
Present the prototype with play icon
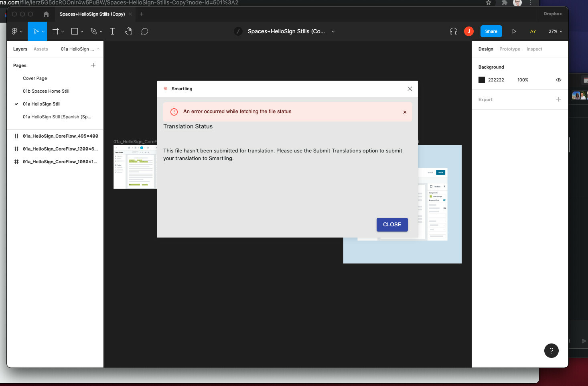pyautogui.click(x=514, y=31)
